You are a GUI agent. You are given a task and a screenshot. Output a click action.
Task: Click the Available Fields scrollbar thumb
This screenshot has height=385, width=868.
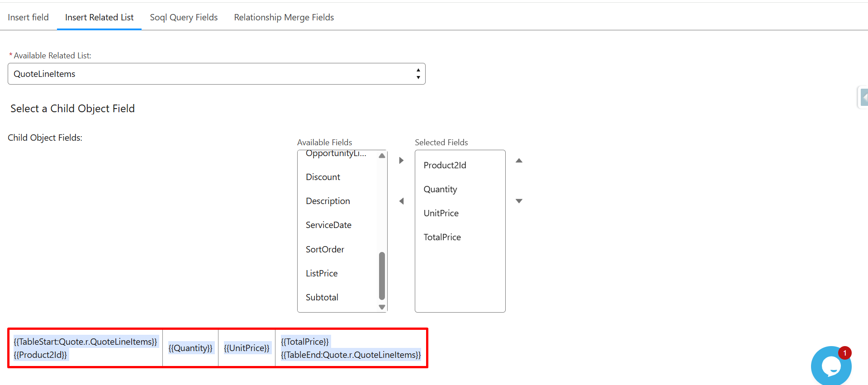tap(382, 276)
